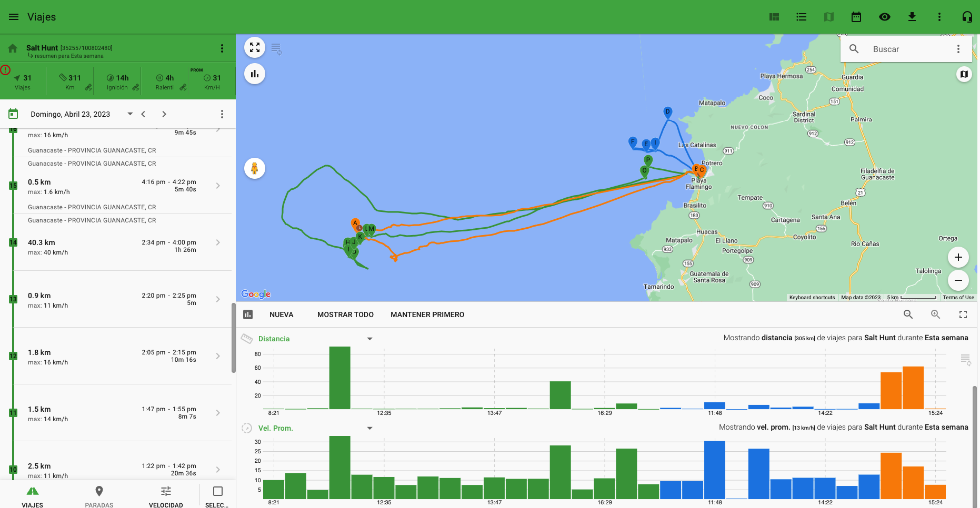Click the list view icon in toolbar

click(802, 17)
